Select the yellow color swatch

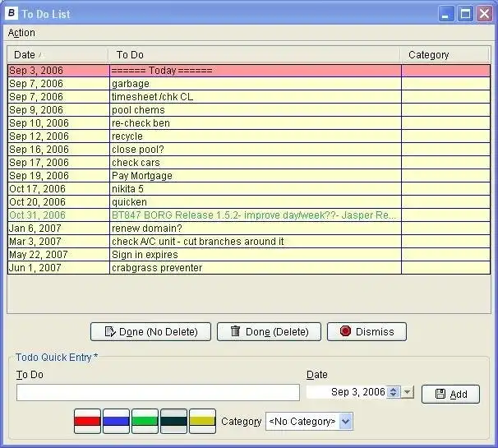202,421
